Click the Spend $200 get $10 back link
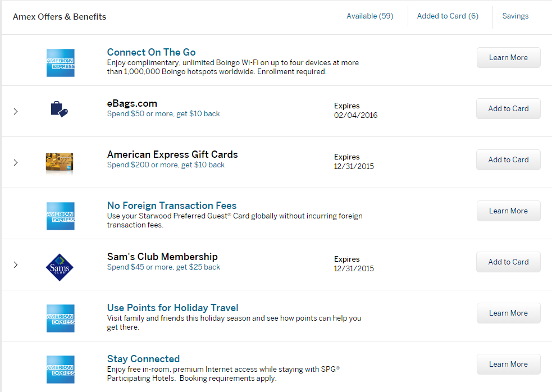This screenshot has width=552, height=392. [166, 165]
